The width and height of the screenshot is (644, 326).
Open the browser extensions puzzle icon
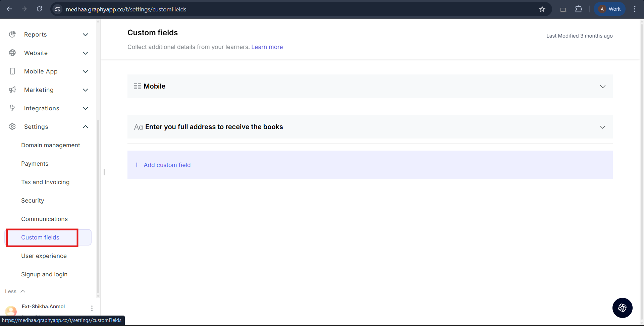point(579,9)
